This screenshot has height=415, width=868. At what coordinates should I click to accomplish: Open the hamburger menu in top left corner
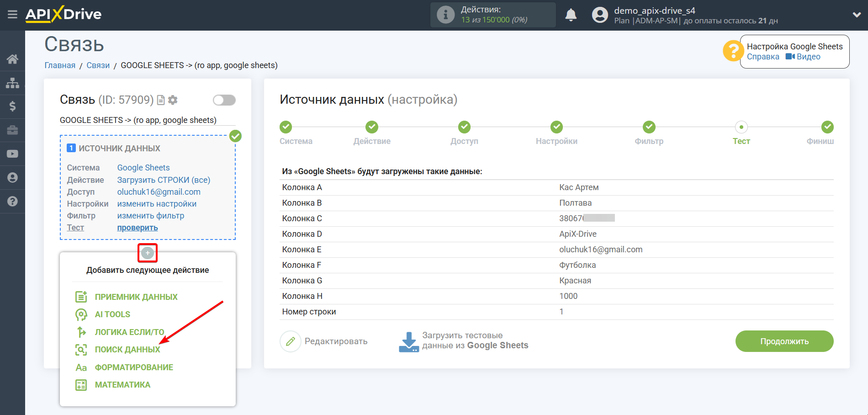[12, 15]
